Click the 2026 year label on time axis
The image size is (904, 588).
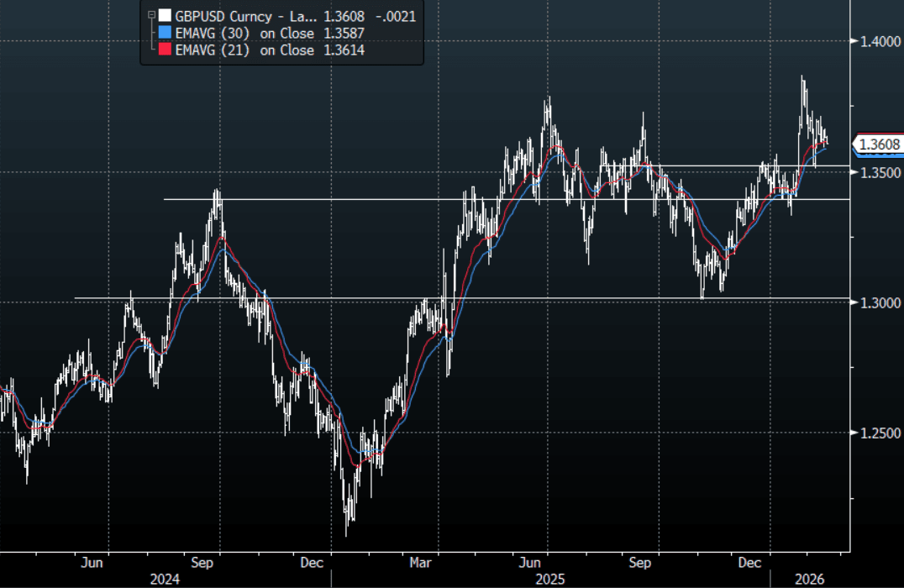807,579
